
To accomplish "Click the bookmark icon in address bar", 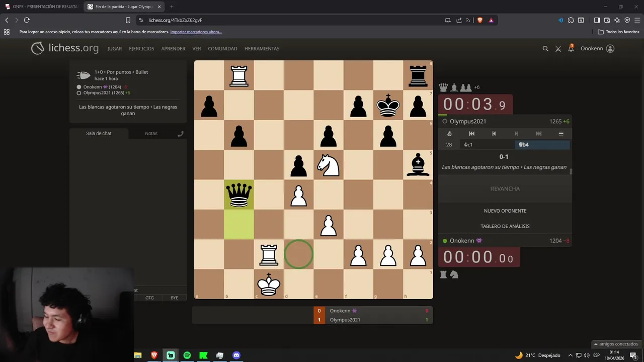I will (128, 20).
